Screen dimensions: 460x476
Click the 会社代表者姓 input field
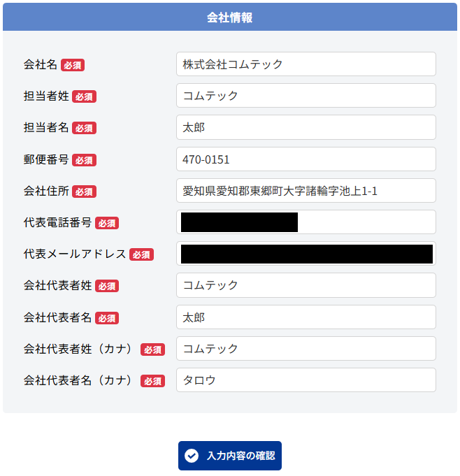(306, 285)
